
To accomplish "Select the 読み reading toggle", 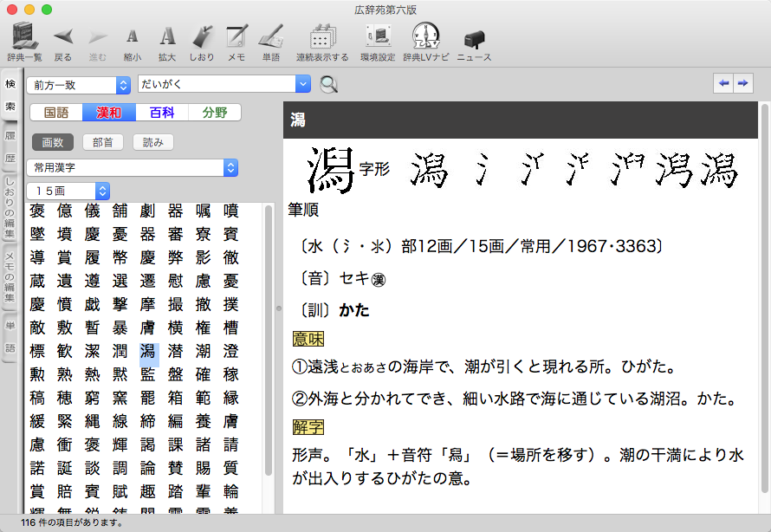I will point(153,142).
